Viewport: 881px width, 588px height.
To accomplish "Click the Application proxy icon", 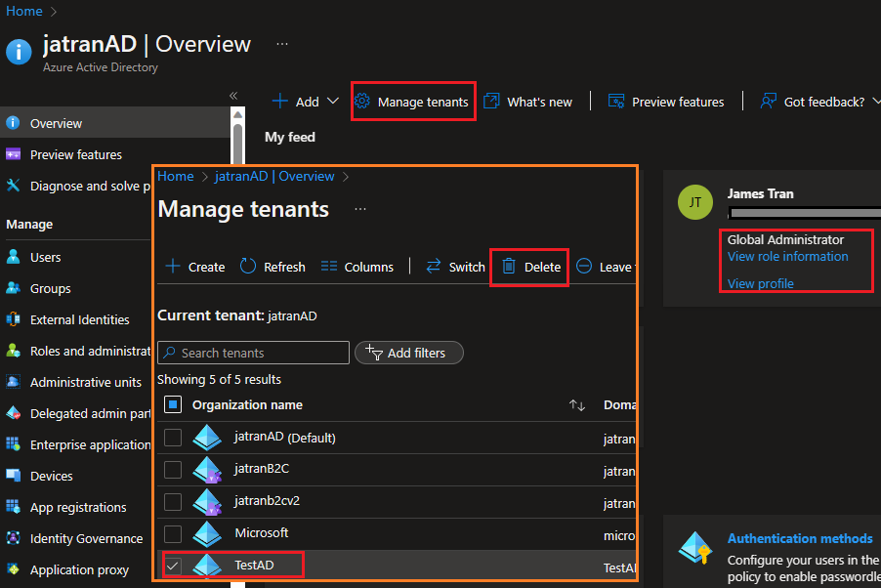I will pos(13,569).
